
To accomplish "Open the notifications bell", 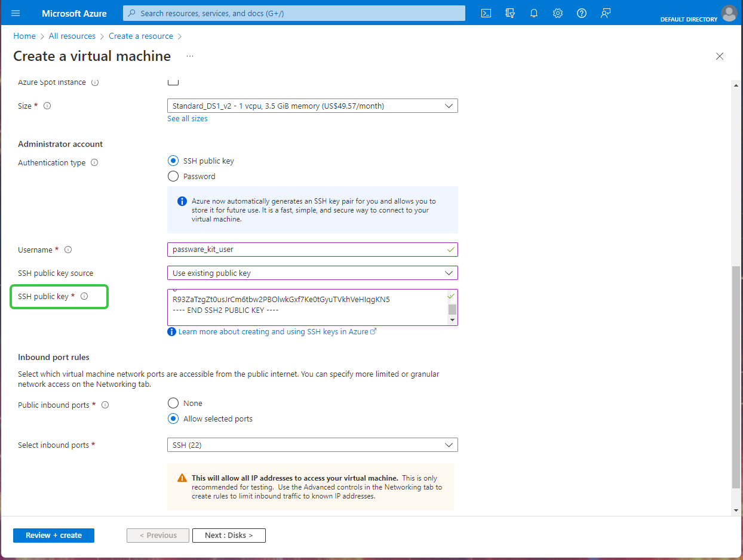I will [x=534, y=13].
